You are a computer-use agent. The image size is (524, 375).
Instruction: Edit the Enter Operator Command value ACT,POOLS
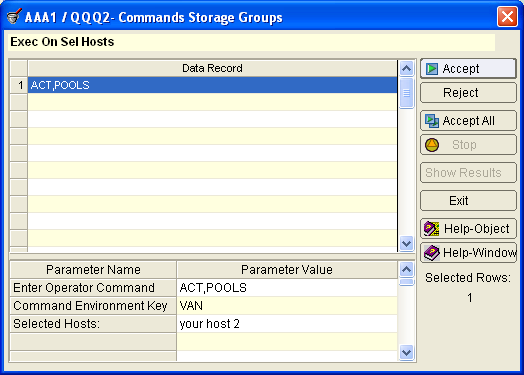pos(287,288)
